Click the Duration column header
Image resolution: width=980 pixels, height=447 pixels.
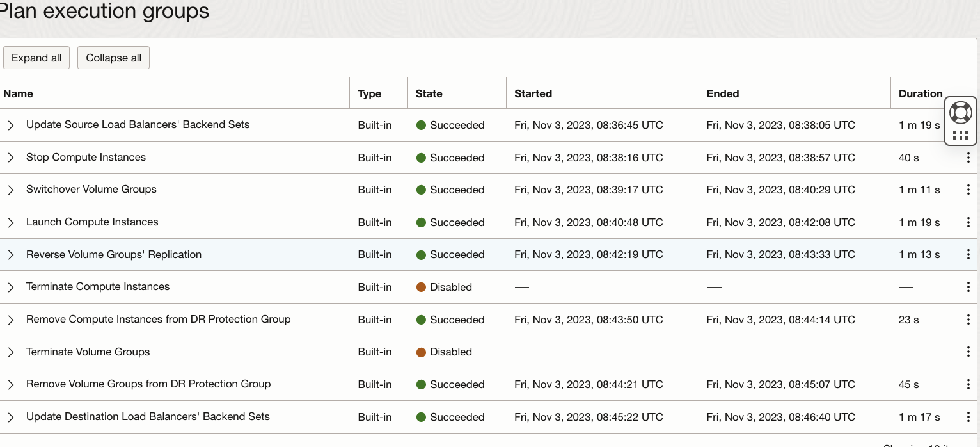coord(920,93)
